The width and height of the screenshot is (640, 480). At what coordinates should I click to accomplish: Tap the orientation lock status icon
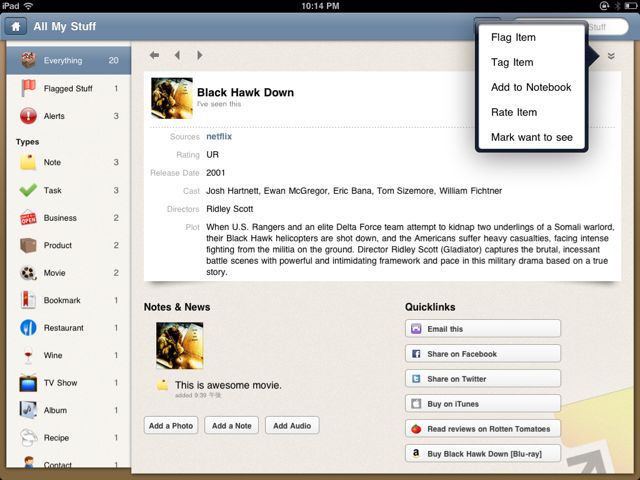click(604, 6)
